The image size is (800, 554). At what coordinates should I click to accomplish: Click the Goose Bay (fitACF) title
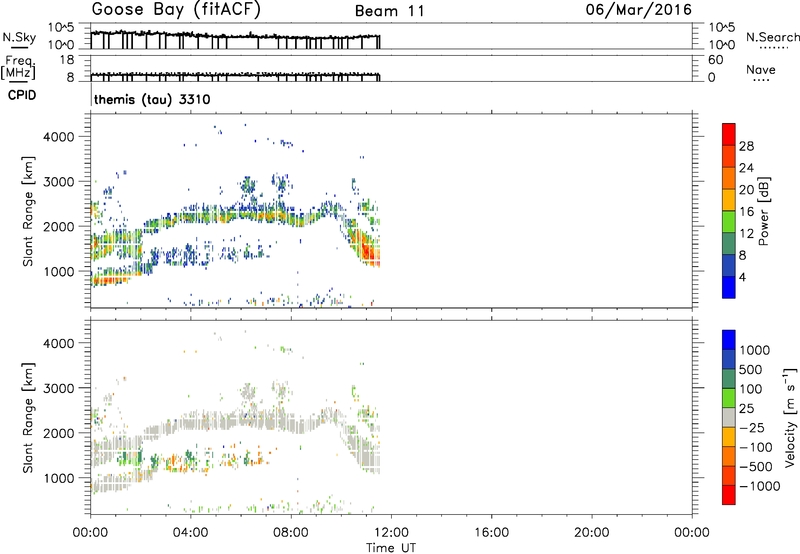[176, 10]
